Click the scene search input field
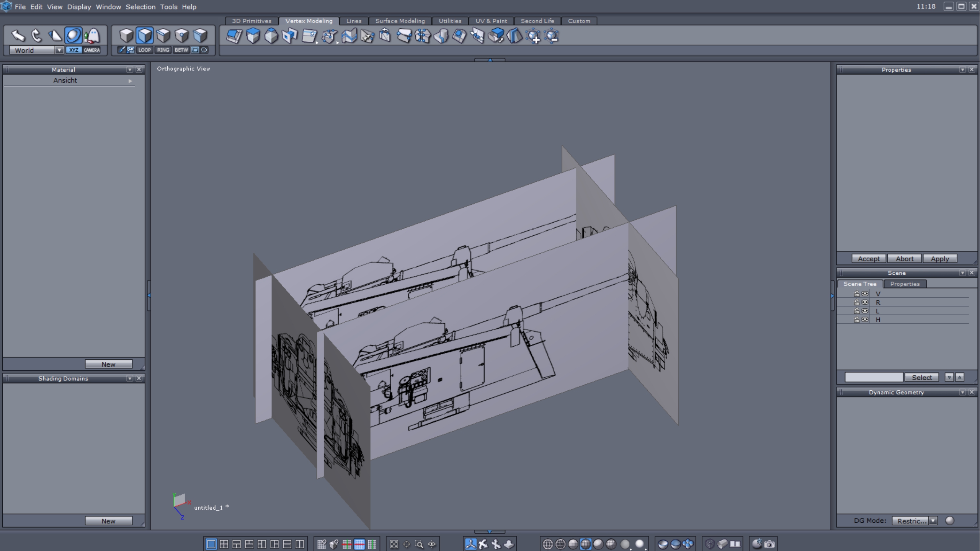980x551 pixels. pyautogui.click(x=874, y=377)
